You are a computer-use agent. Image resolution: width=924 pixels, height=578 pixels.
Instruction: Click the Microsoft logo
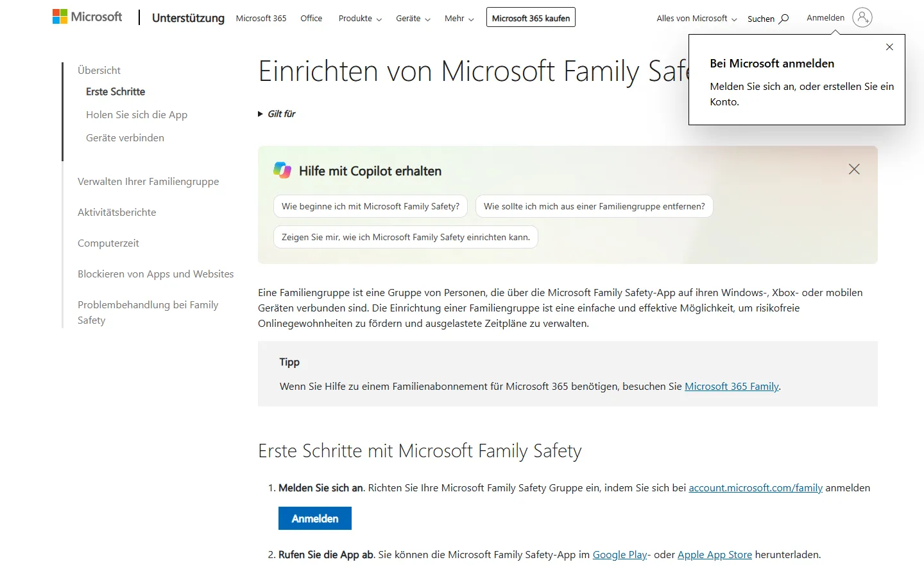pos(87,17)
